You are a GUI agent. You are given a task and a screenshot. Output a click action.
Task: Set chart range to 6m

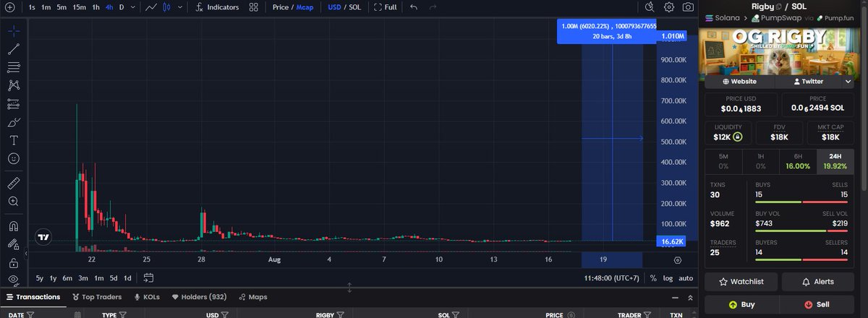tap(67, 278)
